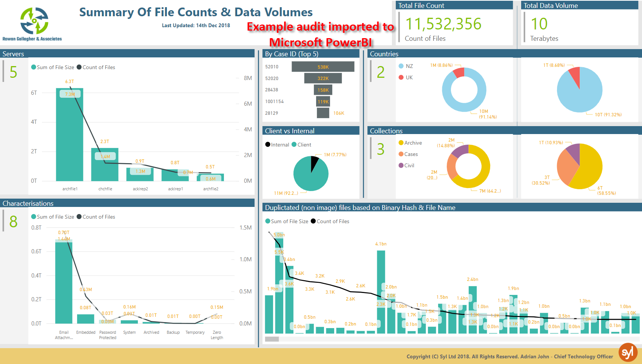Select the Archive legend marker in Collections
The height and width of the screenshot is (364, 642).
(x=401, y=143)
